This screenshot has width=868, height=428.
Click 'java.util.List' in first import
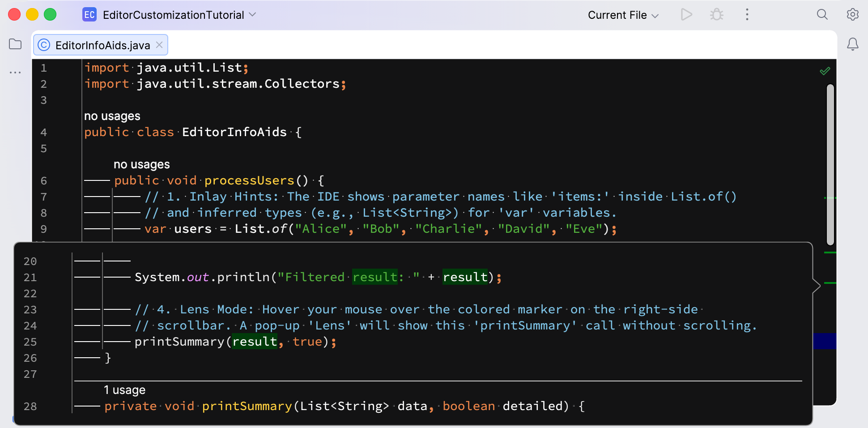point(189,68)
